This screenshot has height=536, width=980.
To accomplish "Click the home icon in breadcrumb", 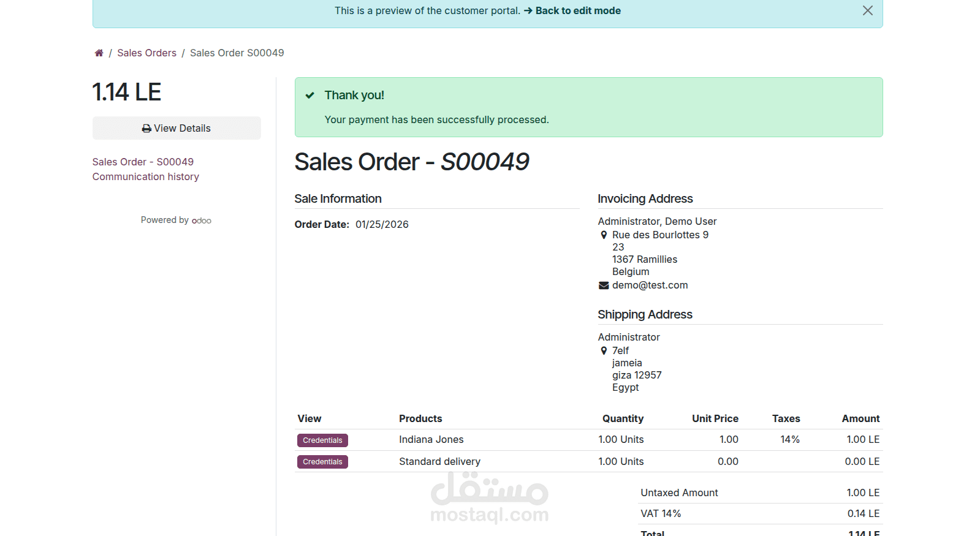I will tap(99, 53).
